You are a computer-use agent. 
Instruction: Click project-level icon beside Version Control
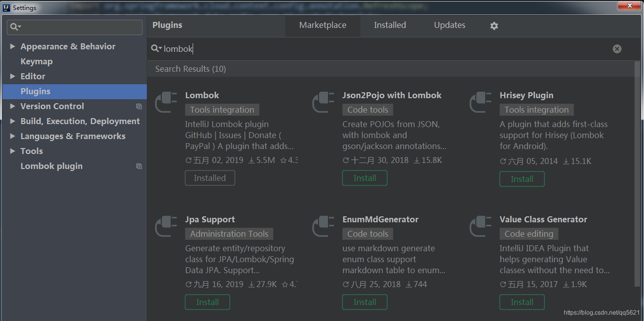click(139, 107)
